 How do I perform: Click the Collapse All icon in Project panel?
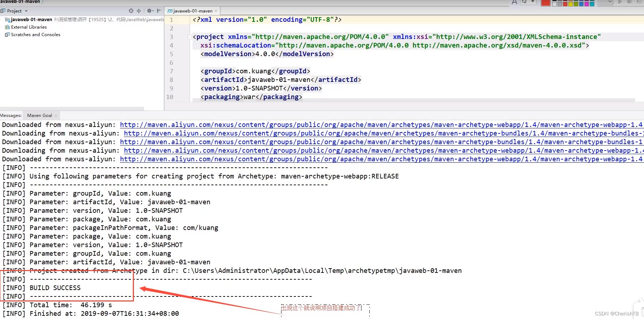[x=139, y=11]
